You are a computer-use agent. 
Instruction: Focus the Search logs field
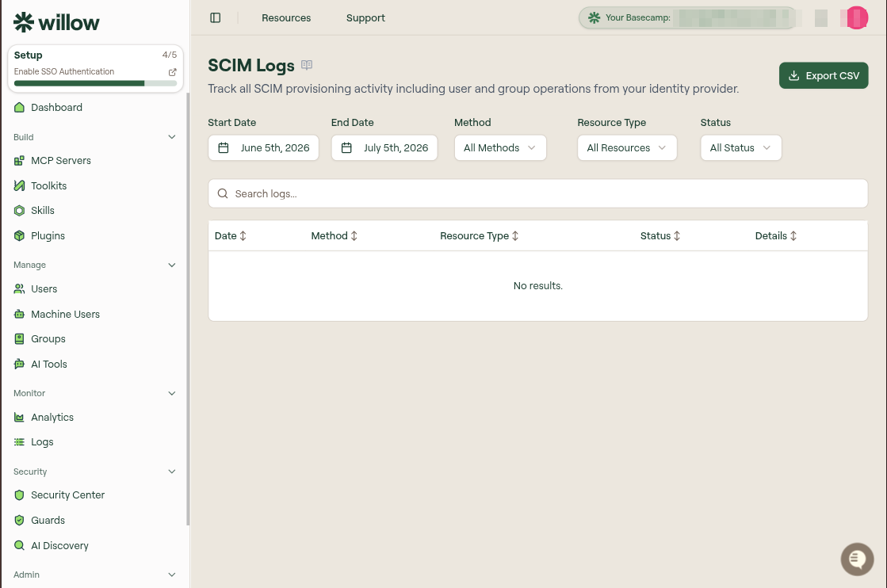[x=537, y=193]
